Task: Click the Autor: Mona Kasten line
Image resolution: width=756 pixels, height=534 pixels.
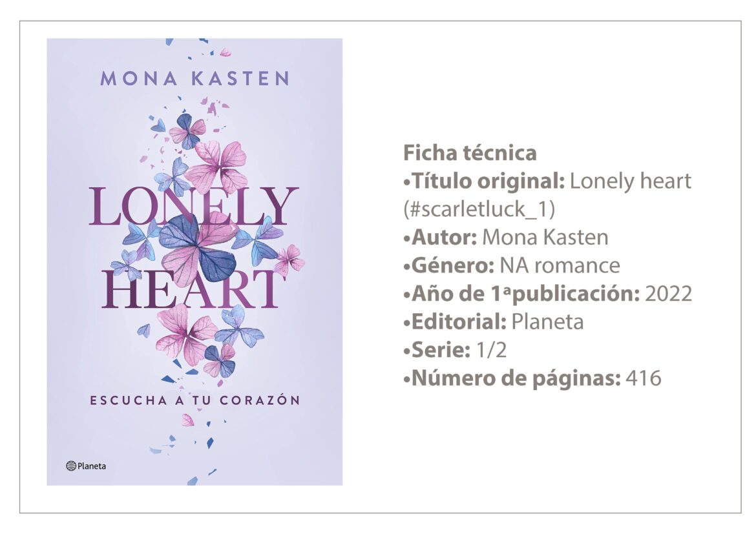Action: click(505, 237)
